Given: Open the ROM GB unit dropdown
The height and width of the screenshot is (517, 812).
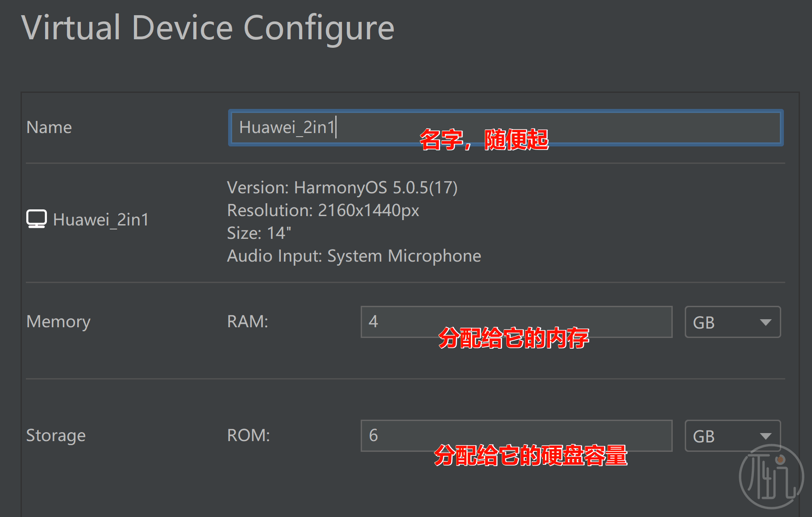Looking at the screenshot, I should (733, 436).
